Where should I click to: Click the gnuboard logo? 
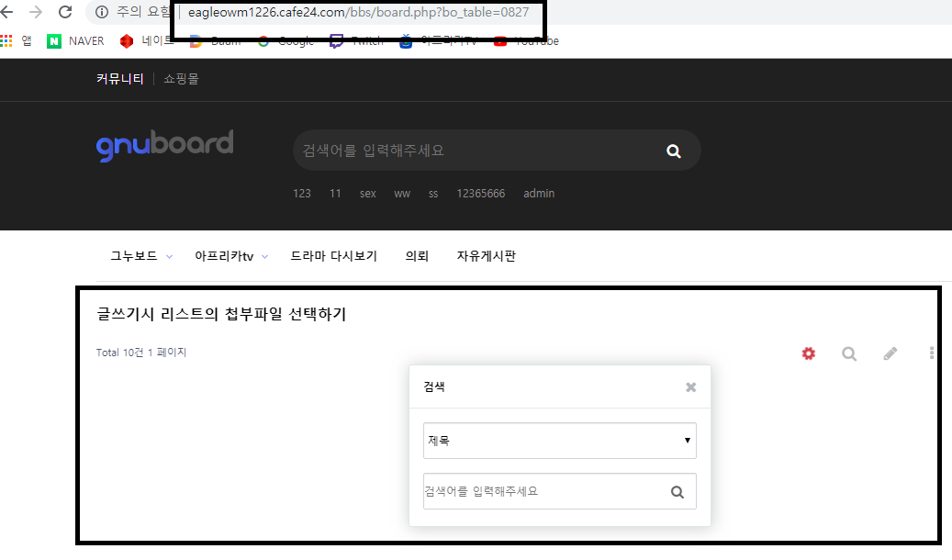(x=164, y=146)
